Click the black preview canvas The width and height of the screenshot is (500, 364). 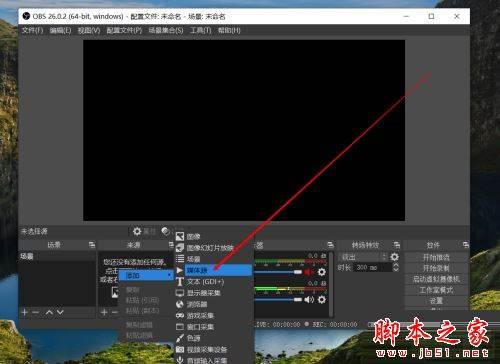coord(244,130)
